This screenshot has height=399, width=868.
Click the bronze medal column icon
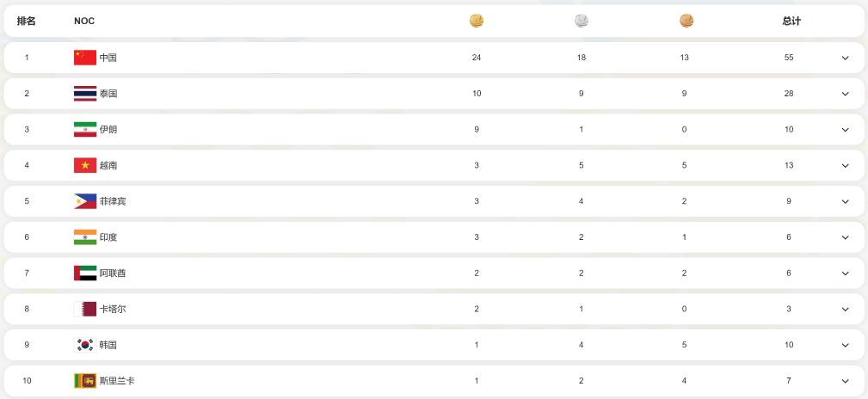pyautogui.click(x=686, y=21)
